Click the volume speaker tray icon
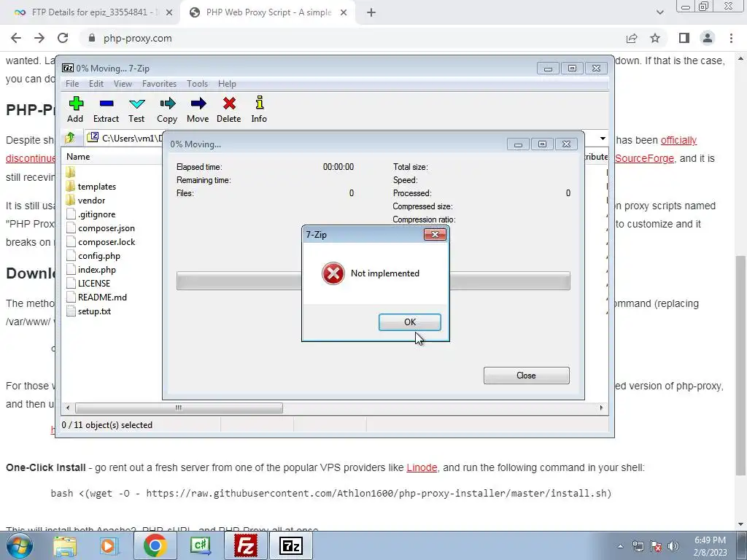Screen dimensions: 747x560 673,546
